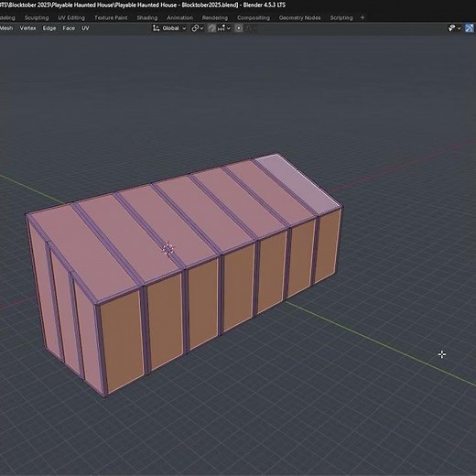Add a new workspace with plus icon

[362, 17]
